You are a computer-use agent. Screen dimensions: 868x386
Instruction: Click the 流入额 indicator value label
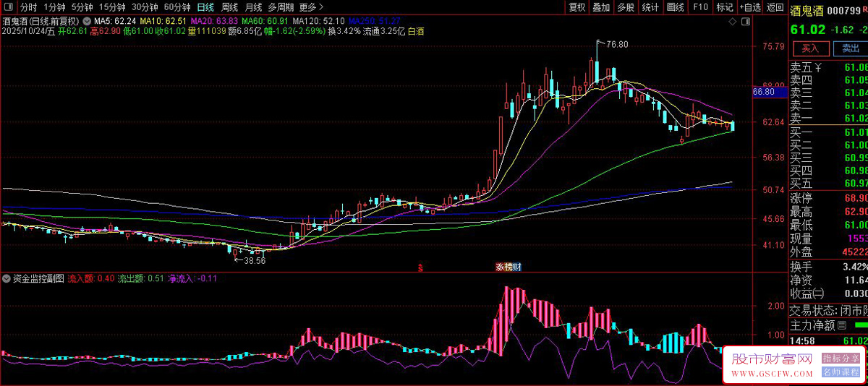[91, 278]
